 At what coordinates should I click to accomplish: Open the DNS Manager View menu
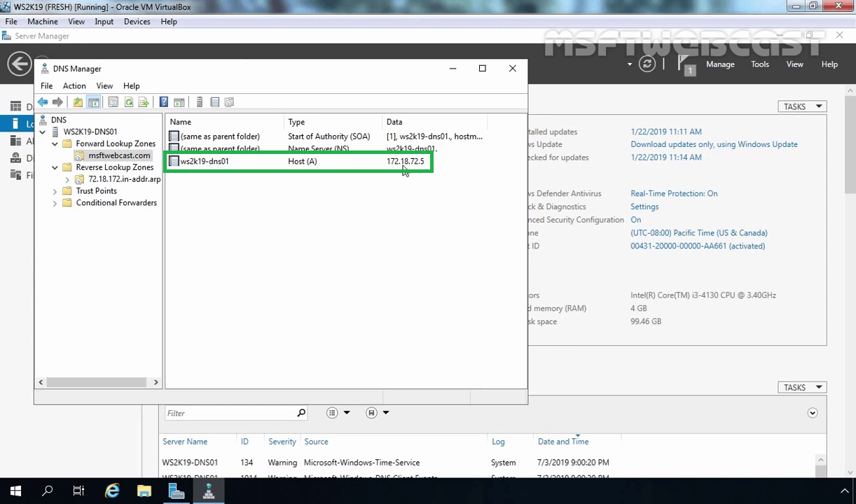[104, 85]
